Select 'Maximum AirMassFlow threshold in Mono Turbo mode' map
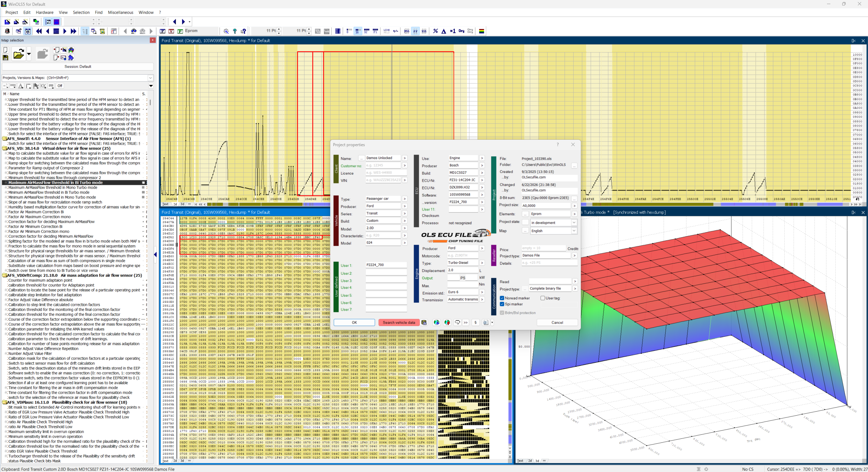Viewport: 868px width, 472px height. click(x=53, y=188)
